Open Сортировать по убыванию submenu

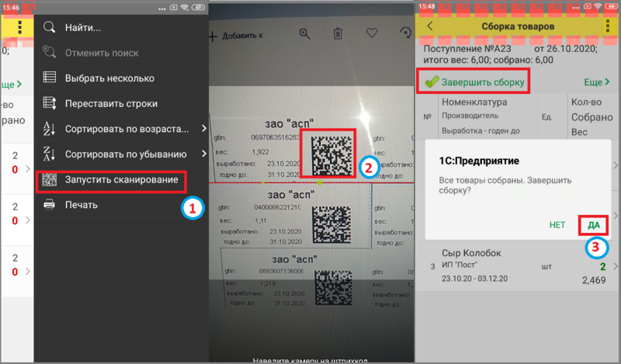121,154
